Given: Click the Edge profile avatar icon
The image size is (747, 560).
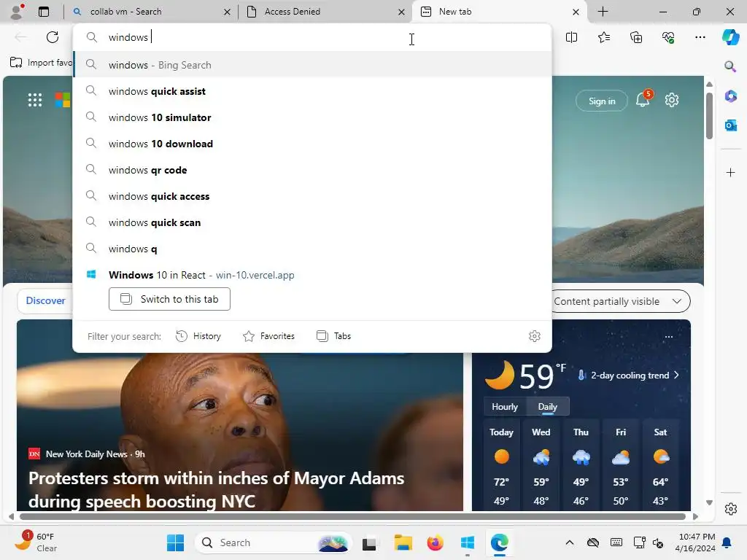Looking at the screenshot, I should pyautogui.click(x=18, y=12).
